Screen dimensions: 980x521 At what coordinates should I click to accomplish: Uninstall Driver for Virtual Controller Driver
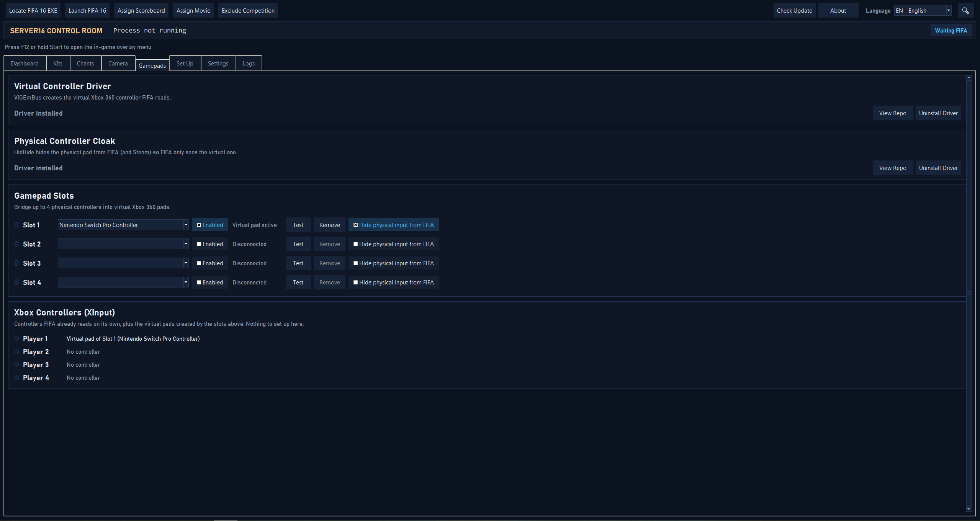point(938,113)
